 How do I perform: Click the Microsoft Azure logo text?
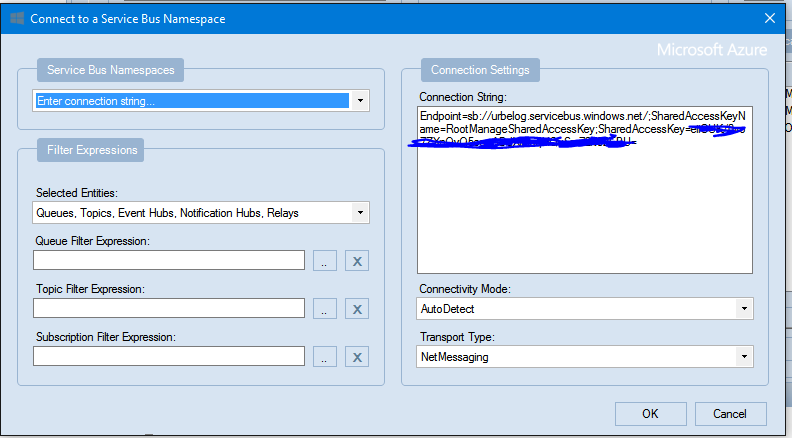tap(711, 49)
